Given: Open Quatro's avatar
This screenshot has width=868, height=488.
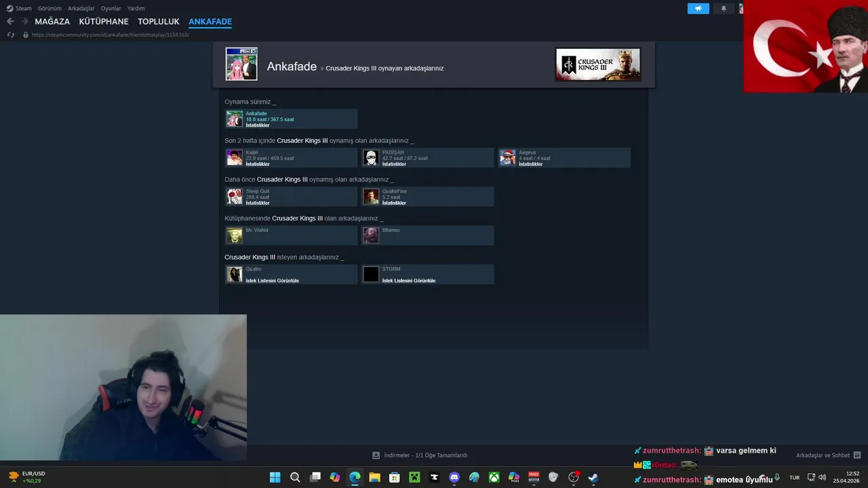Looking at the screenshot, I should coord(235,274).
